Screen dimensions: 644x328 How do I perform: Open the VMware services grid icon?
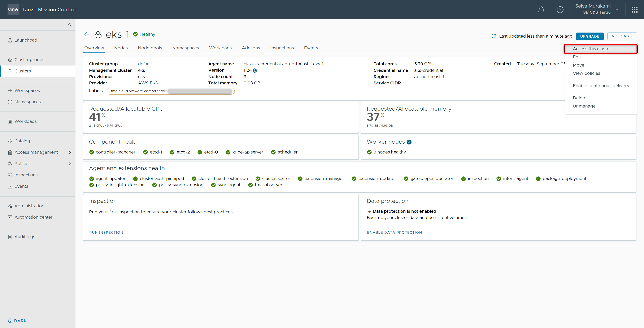click(x=634, y=10)
